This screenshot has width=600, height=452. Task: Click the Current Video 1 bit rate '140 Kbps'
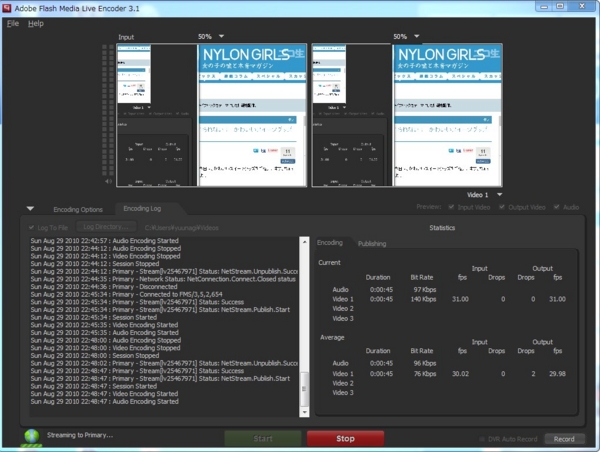pyautogui.click(x=423, y=299)
